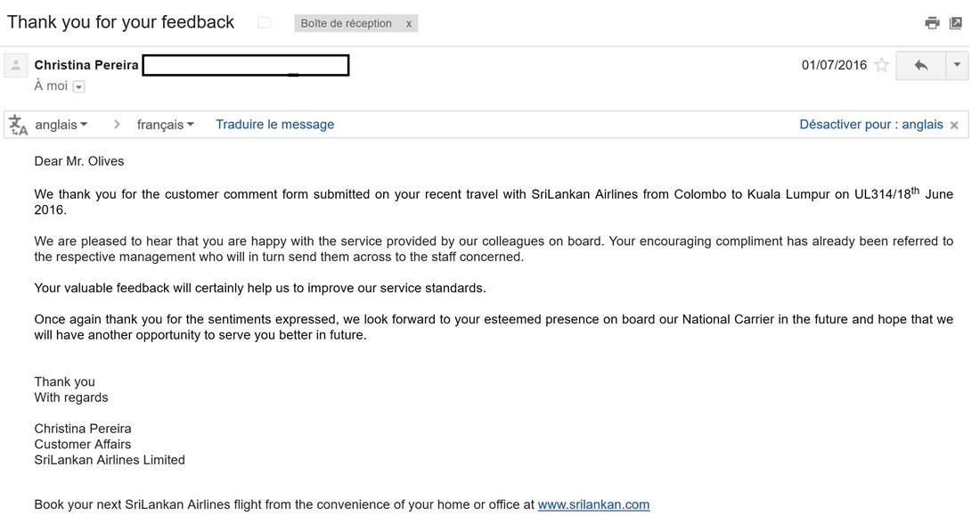
Task: Click the arrow between the language selectors
Action: click(x=117, y=125)
